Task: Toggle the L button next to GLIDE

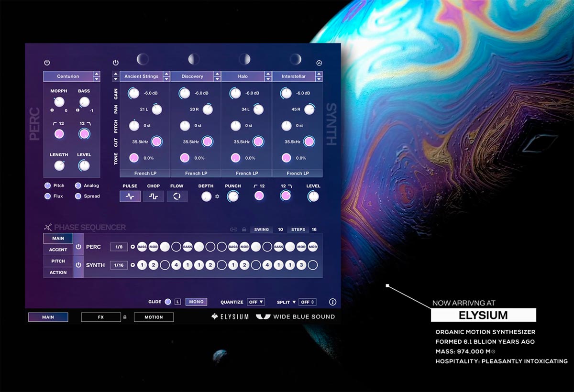Action: [177, 302]
